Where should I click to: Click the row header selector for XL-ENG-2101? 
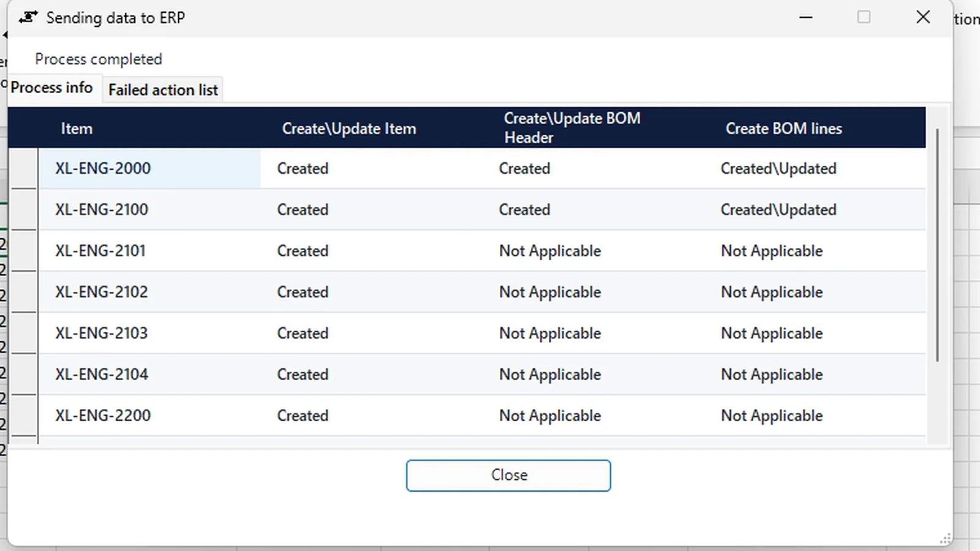coord(24,250)
